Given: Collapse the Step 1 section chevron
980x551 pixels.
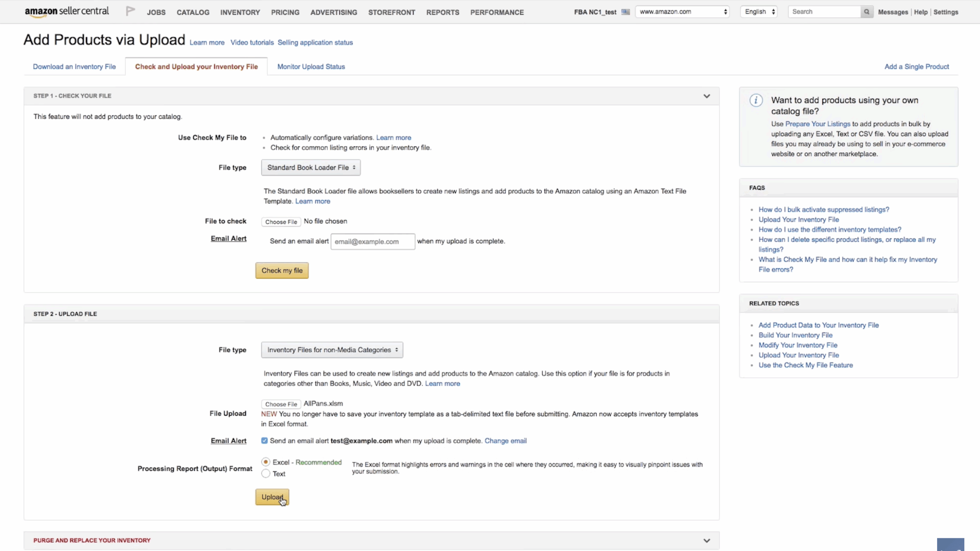Looking at the screenshot, I should (707, 96).
